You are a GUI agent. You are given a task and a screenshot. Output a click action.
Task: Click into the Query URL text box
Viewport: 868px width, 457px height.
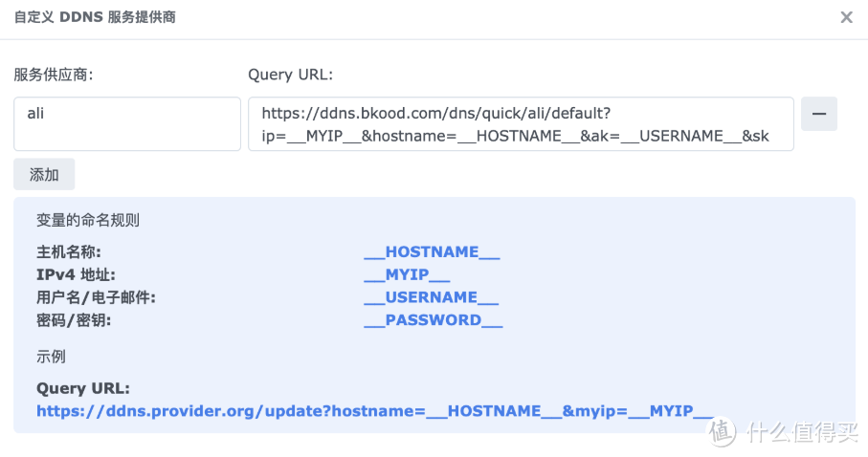pos(521,124)
